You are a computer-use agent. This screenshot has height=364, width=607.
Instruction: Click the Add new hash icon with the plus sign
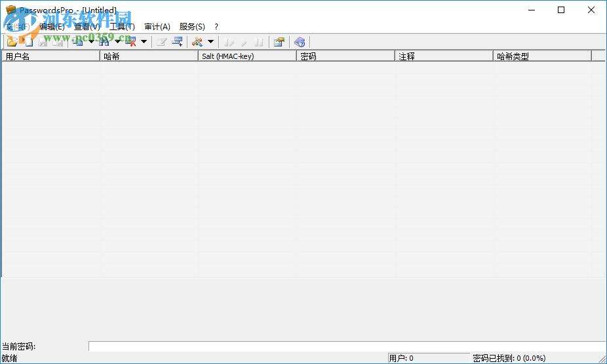(x=177, y=42)
